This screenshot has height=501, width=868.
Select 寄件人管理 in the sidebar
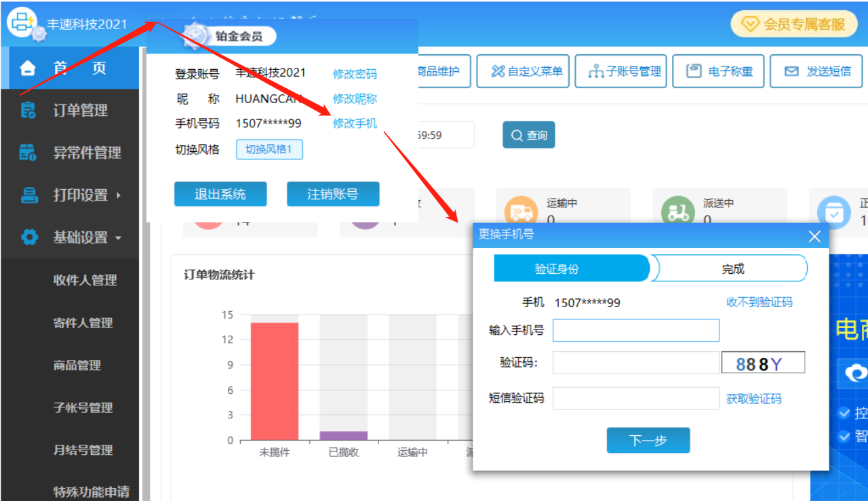85,323
